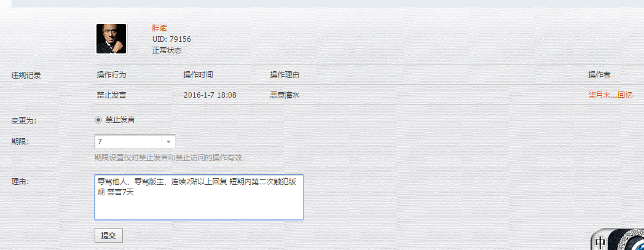
Task: Click the 正常状态 status text
Action: click(167, 50)
